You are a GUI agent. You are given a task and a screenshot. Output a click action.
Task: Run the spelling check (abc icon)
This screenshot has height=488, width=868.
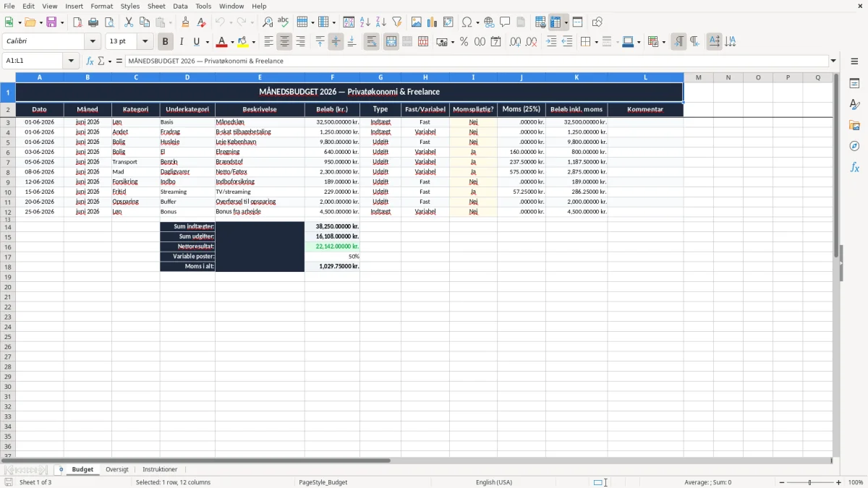pos(284,22)
